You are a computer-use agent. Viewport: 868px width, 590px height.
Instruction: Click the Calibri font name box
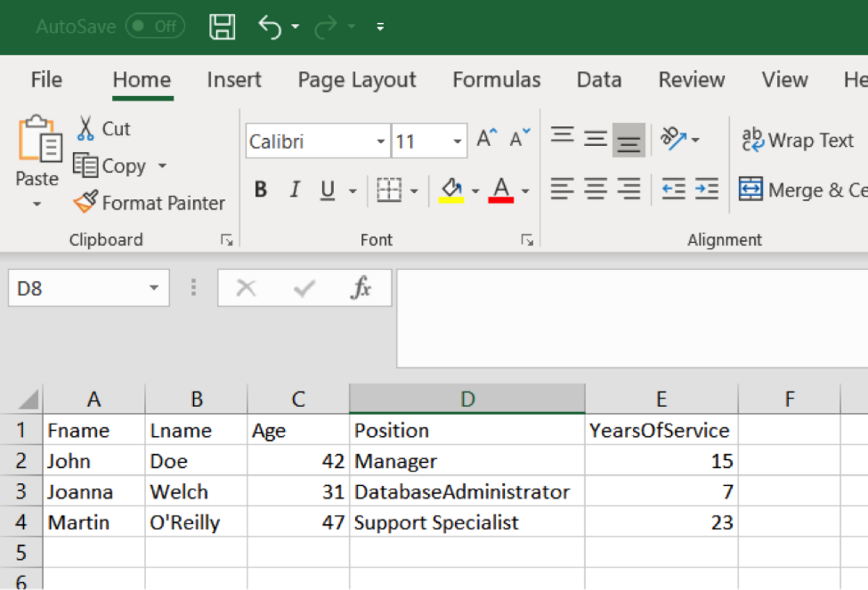(x=310, y=141)
